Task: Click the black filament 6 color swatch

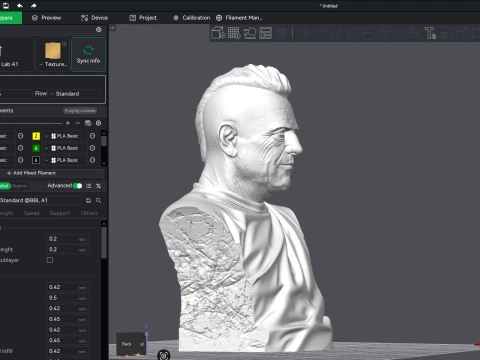Action: (36, 160)
